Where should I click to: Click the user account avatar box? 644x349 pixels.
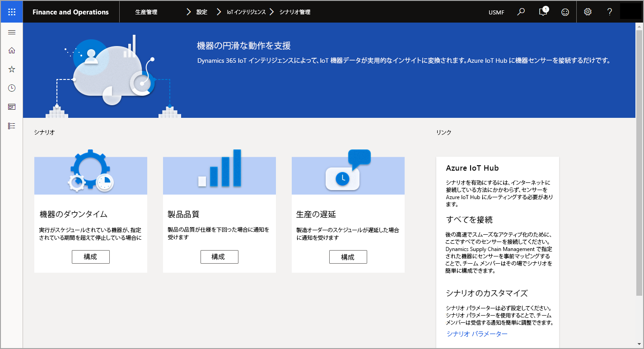pos(630,11)
